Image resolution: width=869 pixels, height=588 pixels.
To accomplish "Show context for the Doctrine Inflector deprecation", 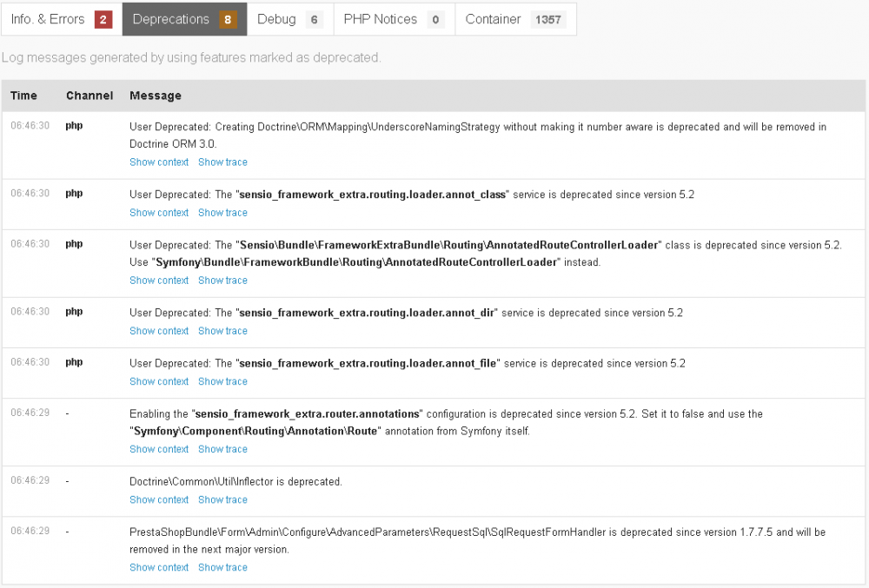I will [x=159, y=499].
